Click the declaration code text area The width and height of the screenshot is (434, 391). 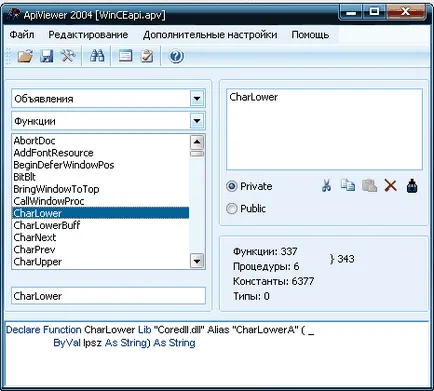click(217, 354)
